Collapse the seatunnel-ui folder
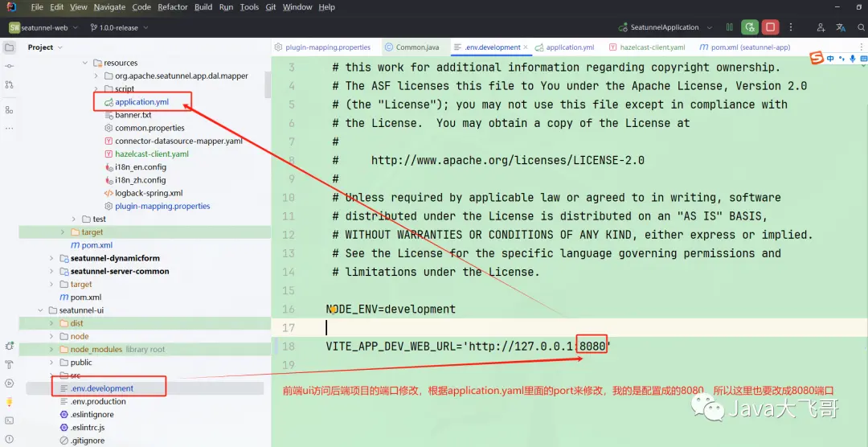 point(41,310)
